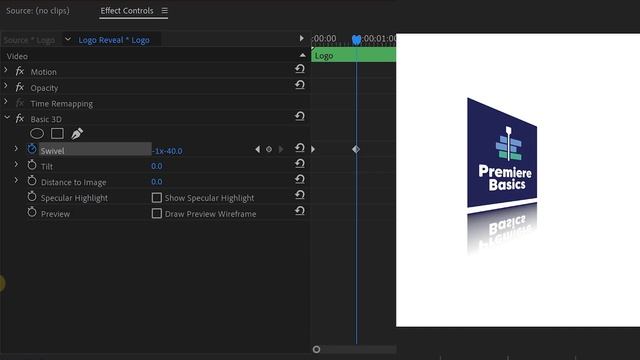The image size is (640, 360).
Task: Collapse the Video effects section arrow
Action: point(302,55)
